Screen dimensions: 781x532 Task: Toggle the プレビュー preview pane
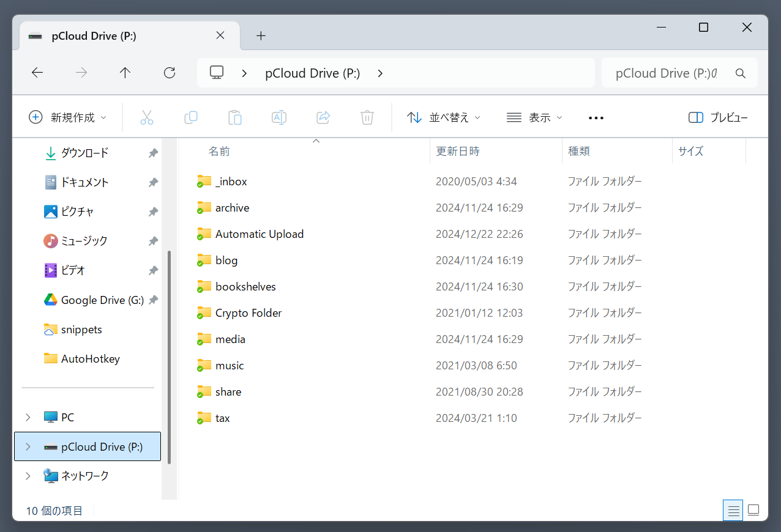click(x=718, y=117)
